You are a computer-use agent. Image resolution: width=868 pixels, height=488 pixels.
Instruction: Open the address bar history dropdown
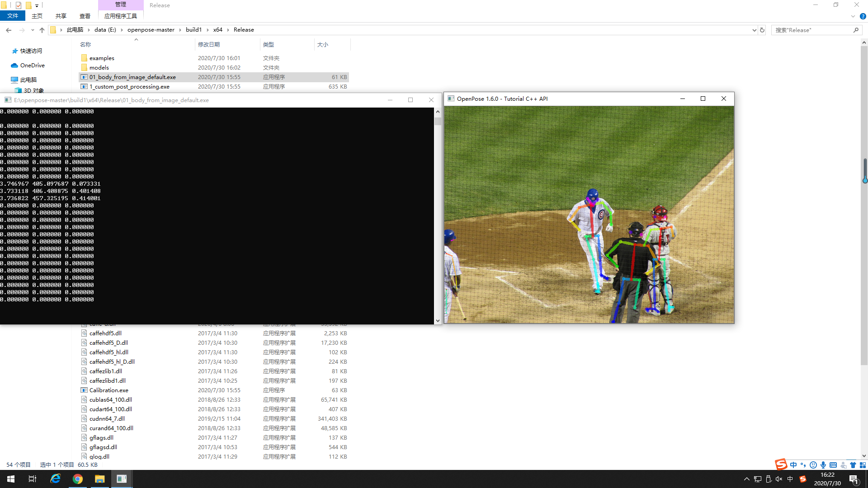click(754, 30)
